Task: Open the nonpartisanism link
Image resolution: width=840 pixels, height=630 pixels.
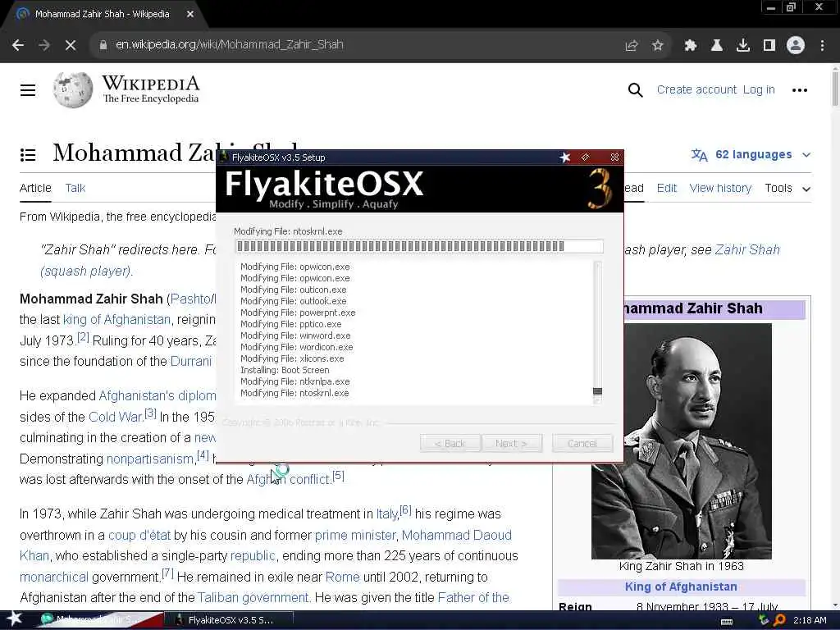Action: pos(150,459)
